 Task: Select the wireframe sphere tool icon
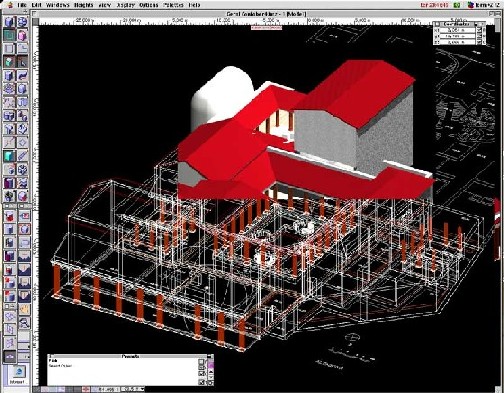[x=22, y=22]
